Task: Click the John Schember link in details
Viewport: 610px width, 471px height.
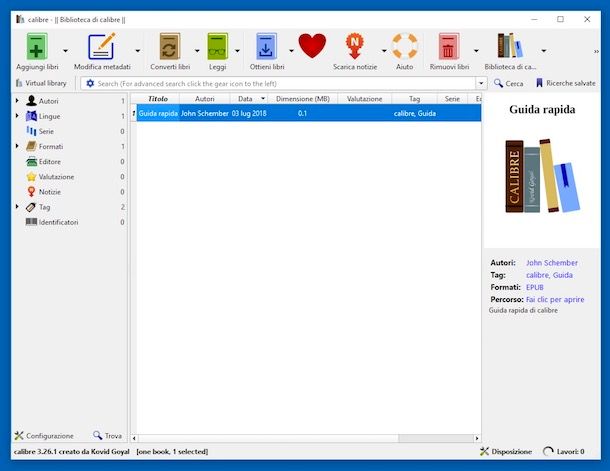Action: pos(552,263)
